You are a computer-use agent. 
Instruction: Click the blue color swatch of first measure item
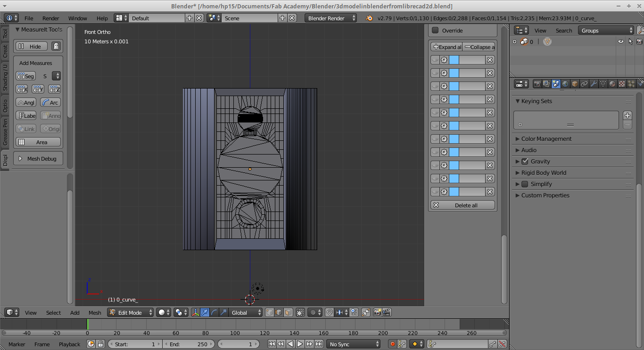(x=454, y=60)
